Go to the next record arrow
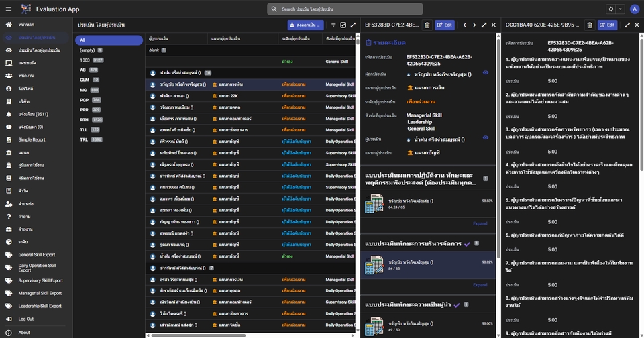 pyautogui.click(x=474, y=25)
